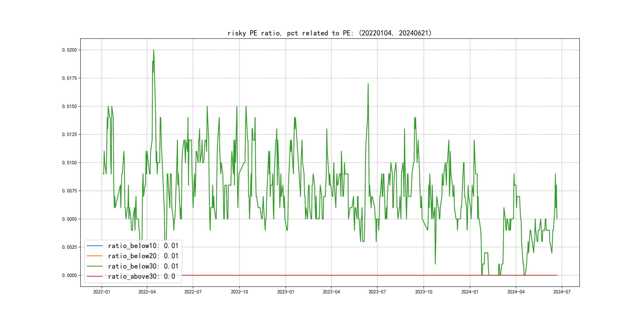The height and width of the screenshot is (322, 644).
Task: Click the 0.0175 y-axis tick label
Action: [70, 78]
